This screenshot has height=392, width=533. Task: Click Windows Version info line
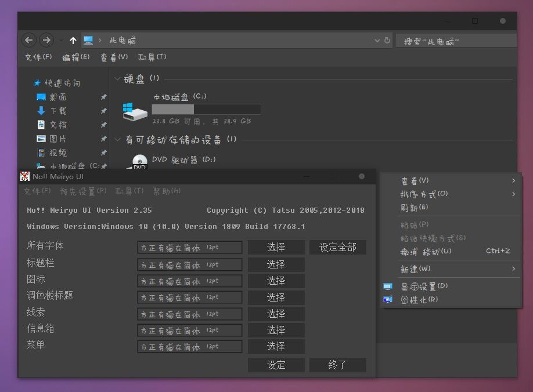(166, 226)
